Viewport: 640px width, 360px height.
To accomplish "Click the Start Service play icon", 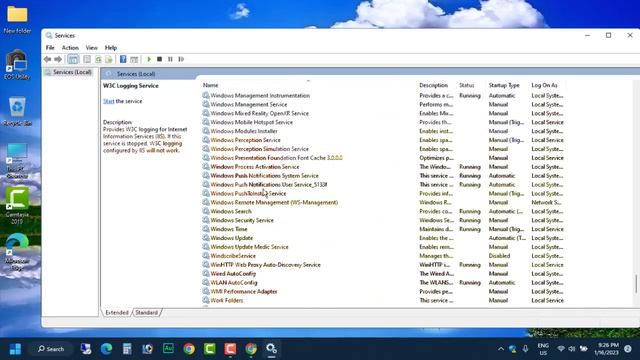I will point(149,59).
